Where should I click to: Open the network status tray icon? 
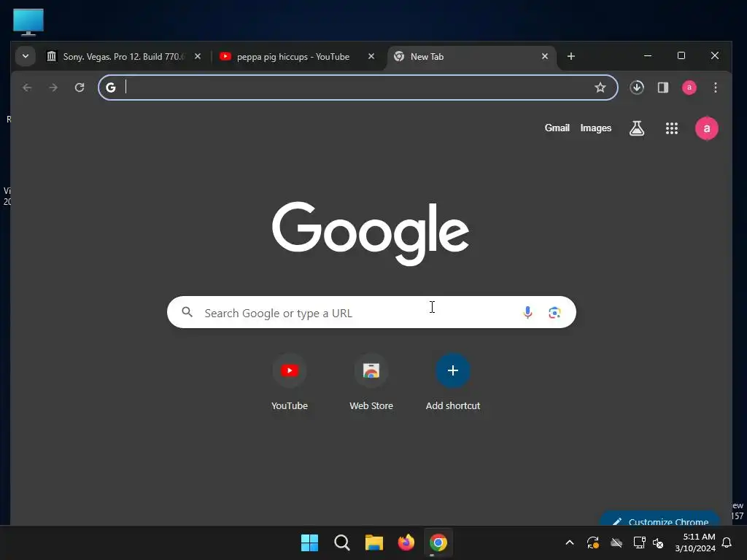coord(639,542)
